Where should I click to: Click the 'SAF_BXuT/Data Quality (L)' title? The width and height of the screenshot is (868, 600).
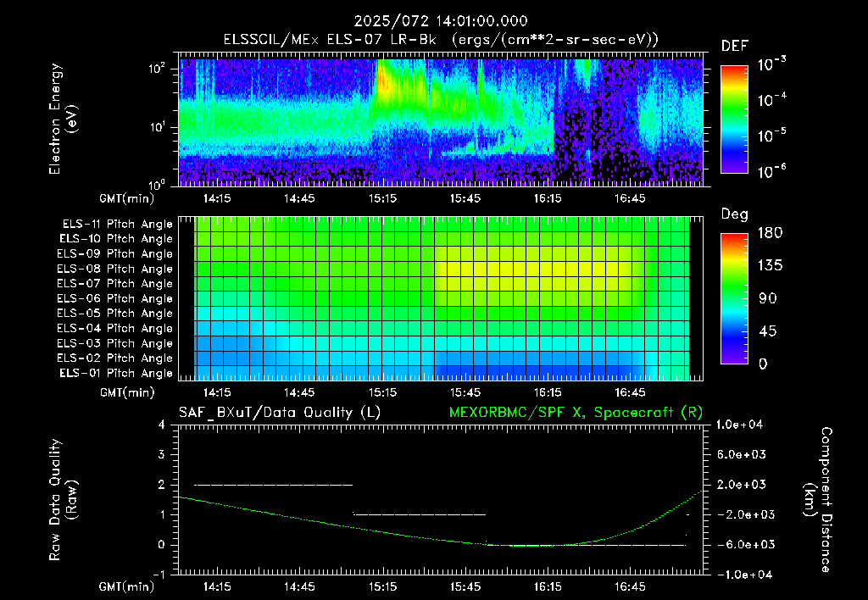pos(280,413)
